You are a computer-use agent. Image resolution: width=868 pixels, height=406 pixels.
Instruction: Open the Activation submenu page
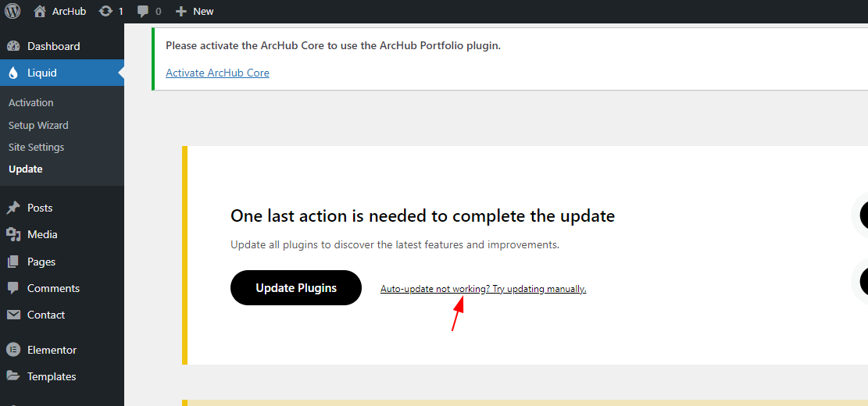pyautogui.click(x=31, y=103)
